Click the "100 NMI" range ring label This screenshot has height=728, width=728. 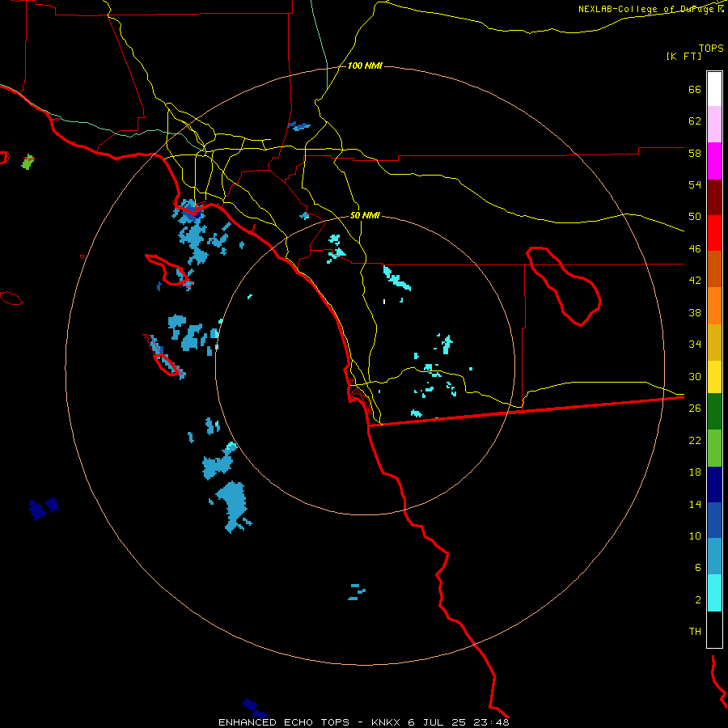click(x=365, y=66)
